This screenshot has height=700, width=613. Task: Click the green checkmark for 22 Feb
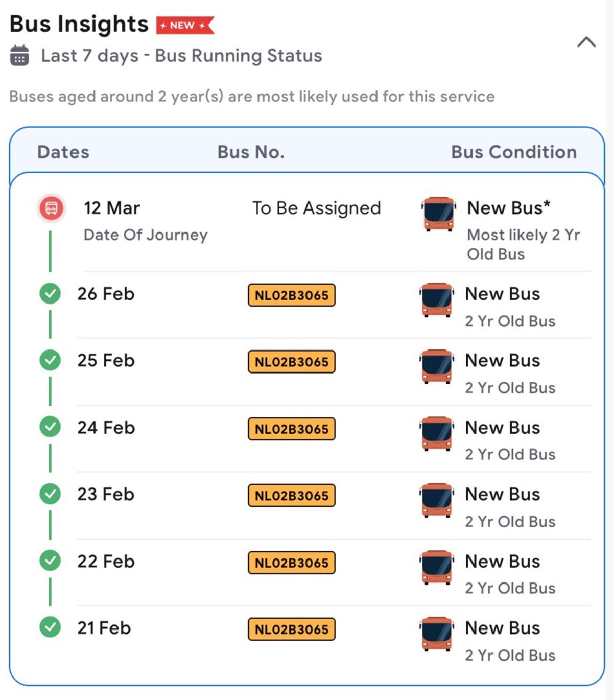click(50, 561)
